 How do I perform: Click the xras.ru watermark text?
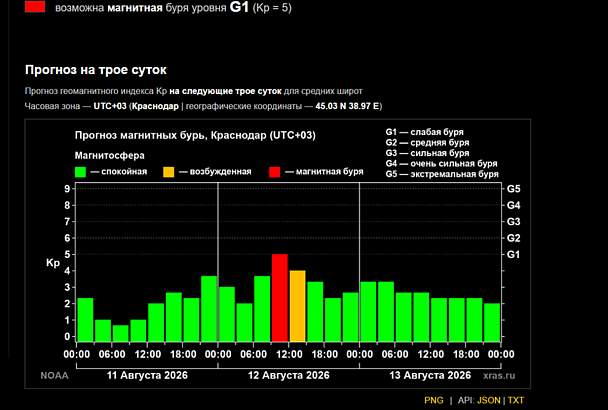pos(499,376)
